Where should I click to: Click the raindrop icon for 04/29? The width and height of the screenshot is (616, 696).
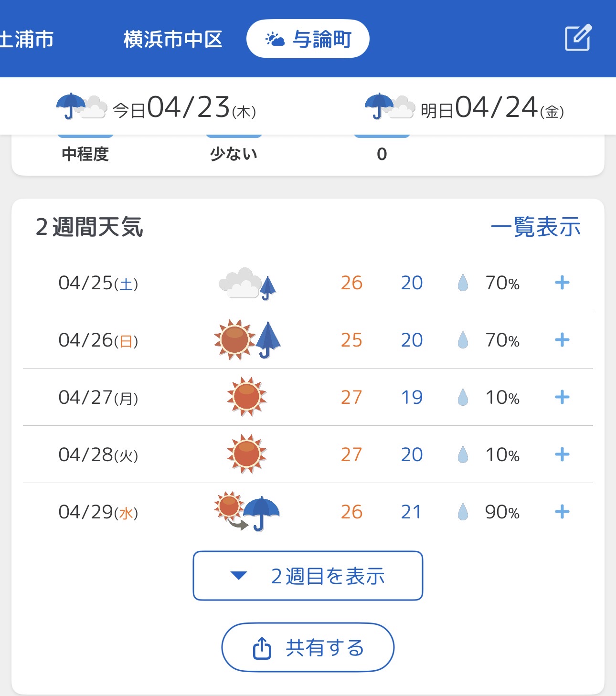click(463, 512)
